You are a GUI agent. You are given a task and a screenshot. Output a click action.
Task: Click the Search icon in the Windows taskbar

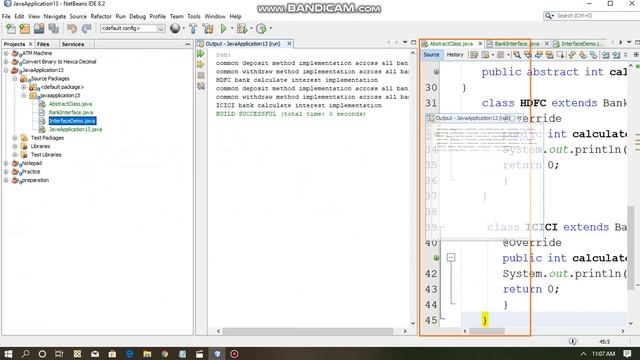coord(25,353)
